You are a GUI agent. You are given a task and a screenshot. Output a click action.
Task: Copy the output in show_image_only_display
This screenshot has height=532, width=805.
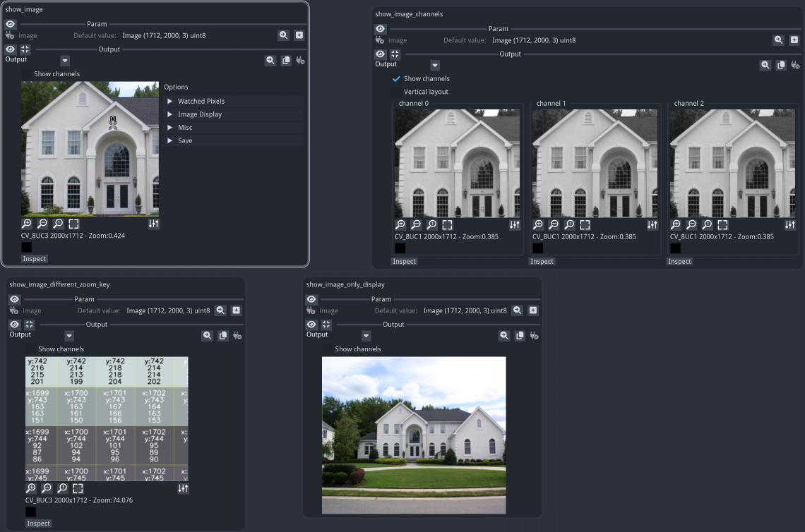pos(520,336)
